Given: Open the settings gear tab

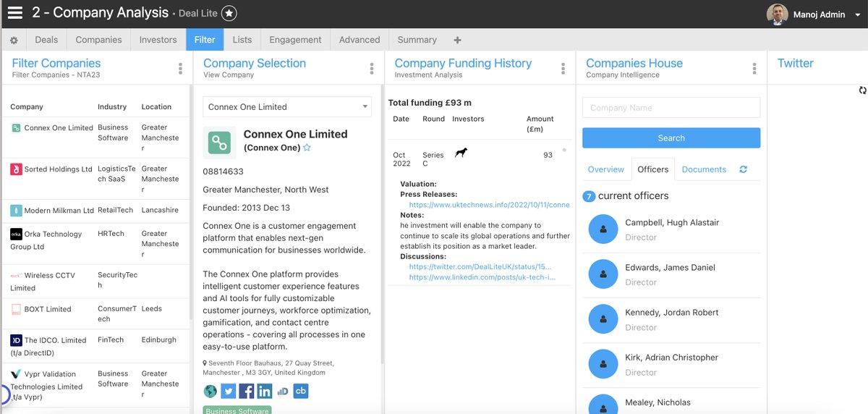Looking at the screenshot, I should (x=14, y=40).
